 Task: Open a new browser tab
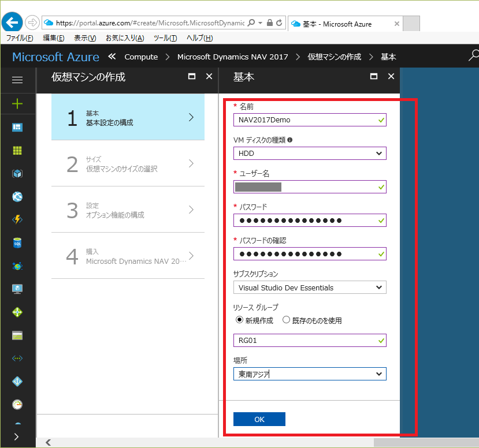[411, 24]
